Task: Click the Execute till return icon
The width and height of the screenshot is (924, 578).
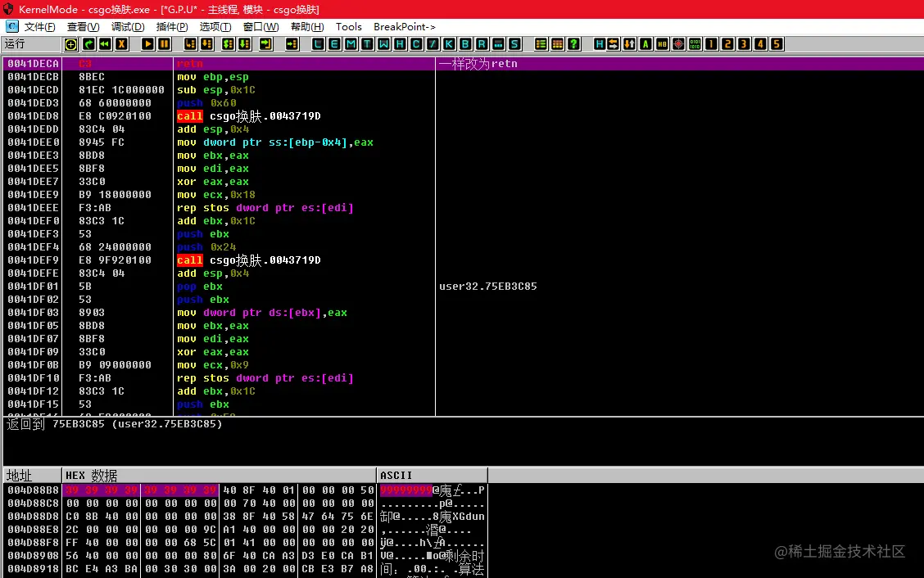Action: [x=265, y=44]
